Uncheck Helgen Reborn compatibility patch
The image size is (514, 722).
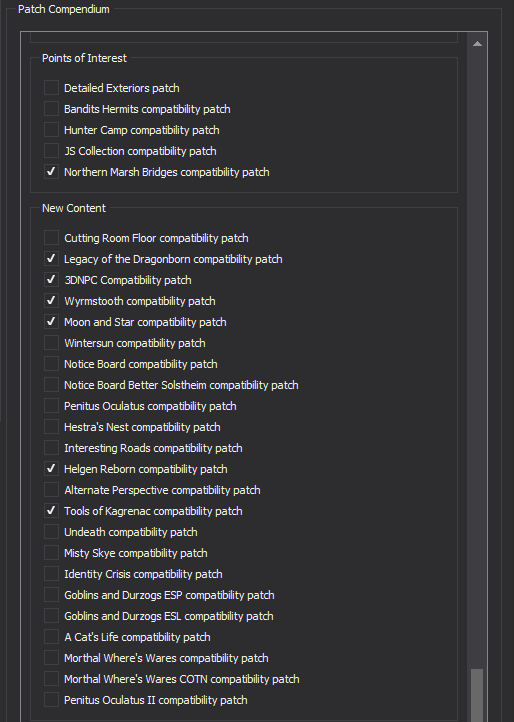click(x=51, y=469)
